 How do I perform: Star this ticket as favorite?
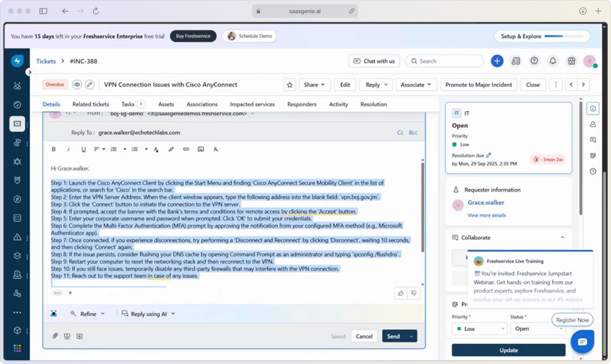click(x=290, y=85)
